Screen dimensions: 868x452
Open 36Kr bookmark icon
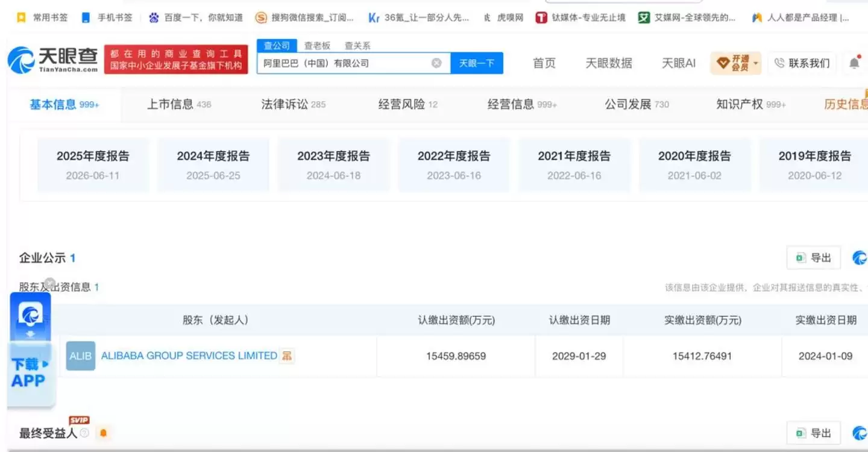click(374, 17)
